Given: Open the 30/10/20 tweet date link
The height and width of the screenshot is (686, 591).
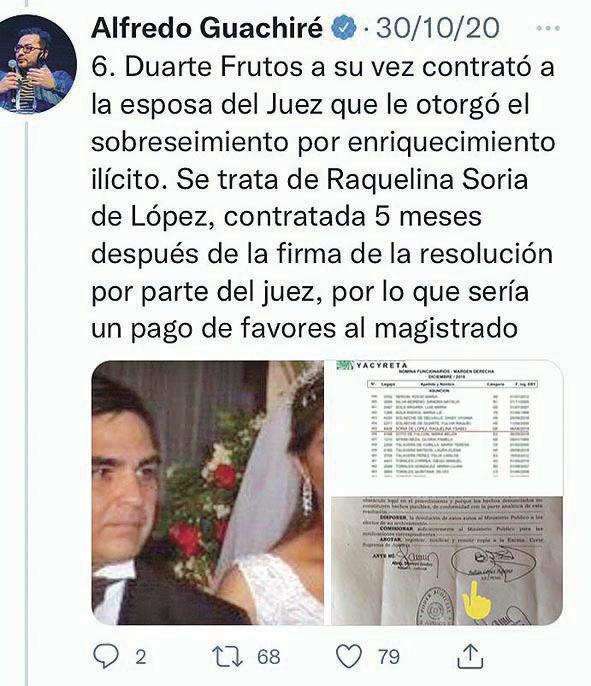Looking at the screenshot, I should (438, 28).
